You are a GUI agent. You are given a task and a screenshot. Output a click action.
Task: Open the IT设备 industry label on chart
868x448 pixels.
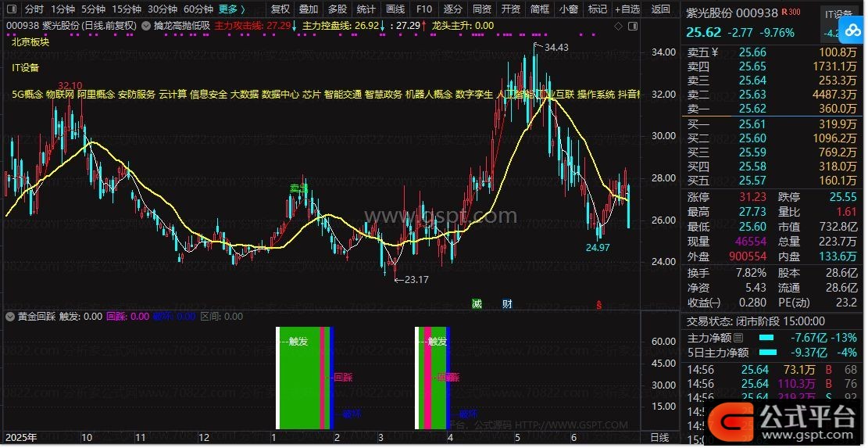click(26, 67)
